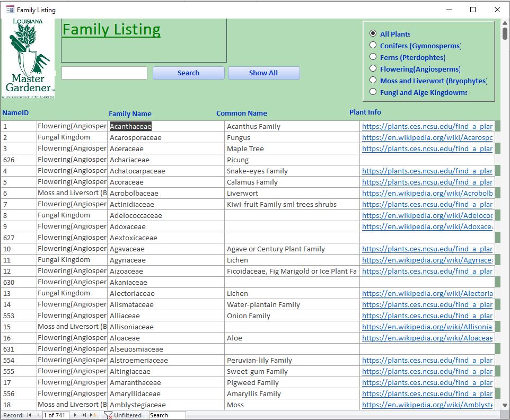Click the Aextoxicaceae family name
Screen dimensions: 510x420
click(165, 238)
